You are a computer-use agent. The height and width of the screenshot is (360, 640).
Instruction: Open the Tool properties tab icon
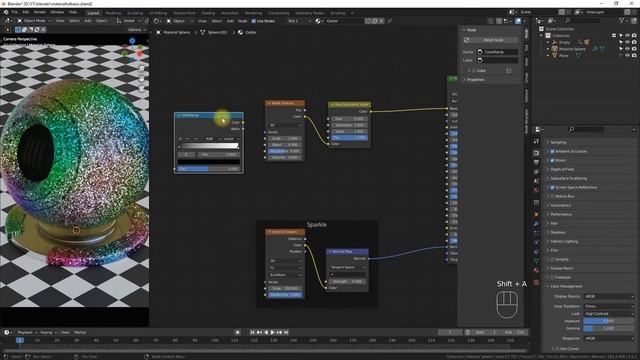536,141
